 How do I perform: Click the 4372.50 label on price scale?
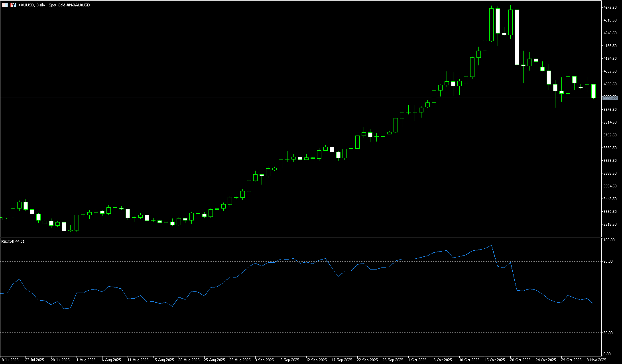click(x=610, y=8)
